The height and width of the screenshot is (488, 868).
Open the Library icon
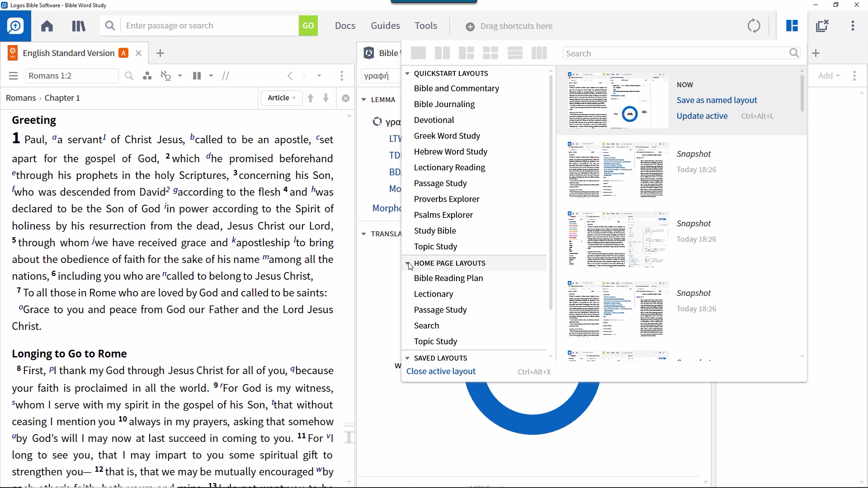[79, 26]
